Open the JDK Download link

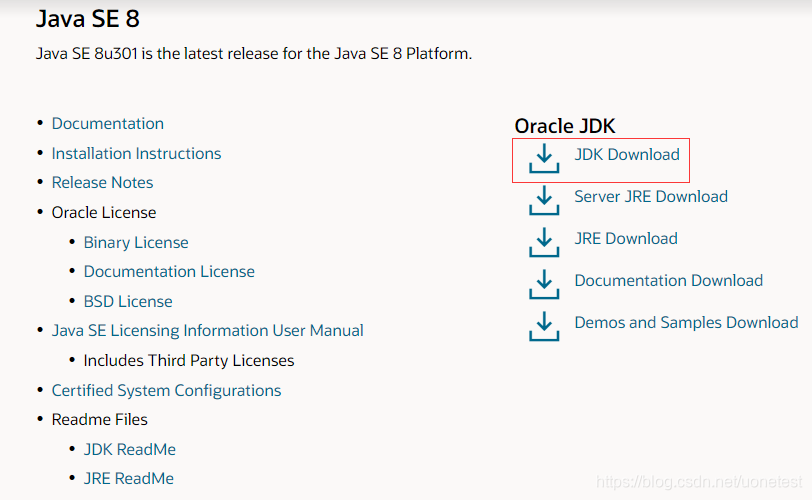[x=627, y=154]
